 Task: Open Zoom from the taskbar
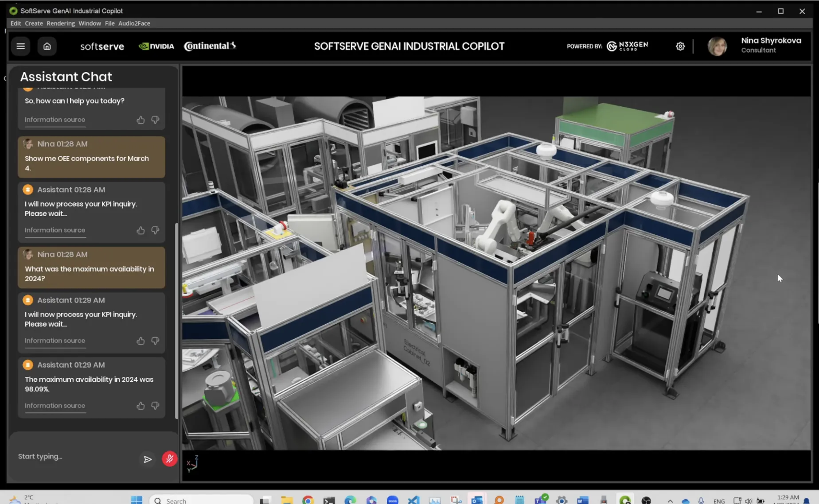[393, 500]
